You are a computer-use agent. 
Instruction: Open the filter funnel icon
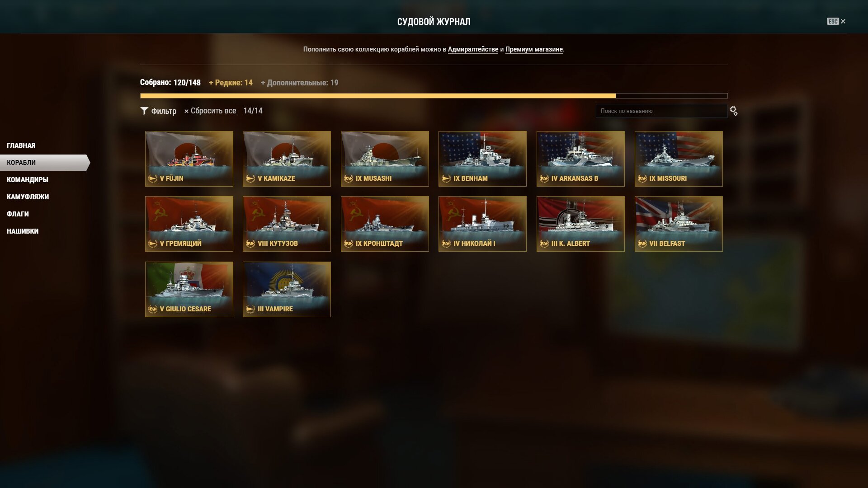[x=144, y=111]
